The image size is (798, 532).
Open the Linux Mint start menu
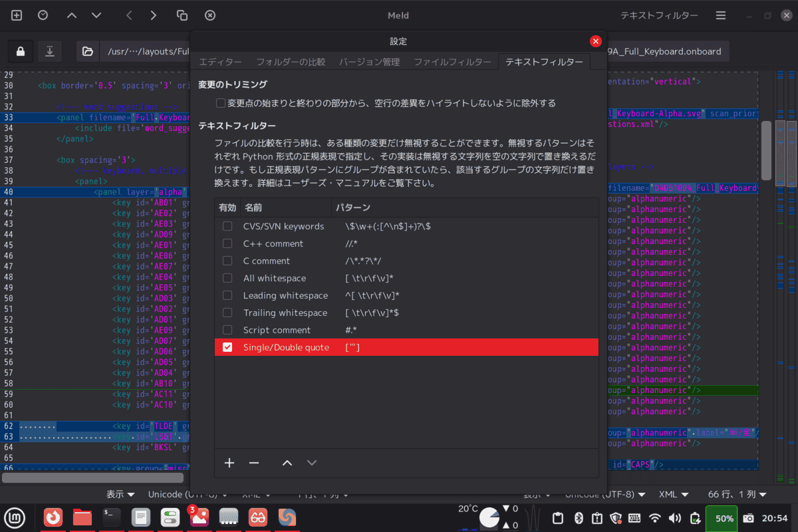[x=15, y=517]
